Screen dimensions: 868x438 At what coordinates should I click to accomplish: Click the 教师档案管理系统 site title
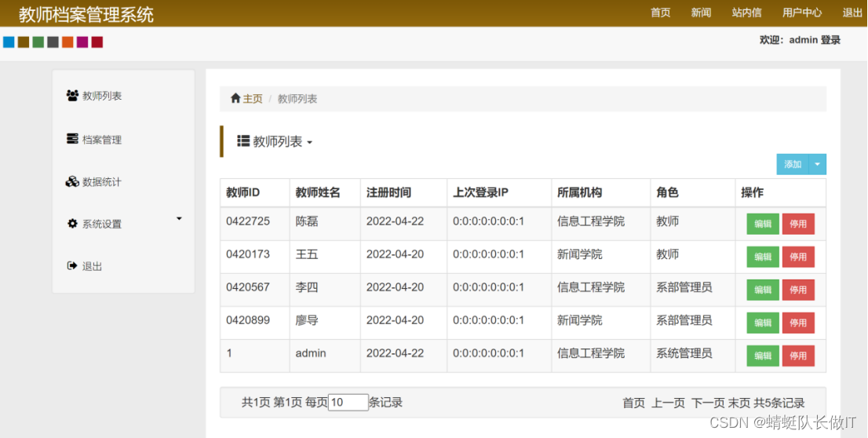coord(86,14)
